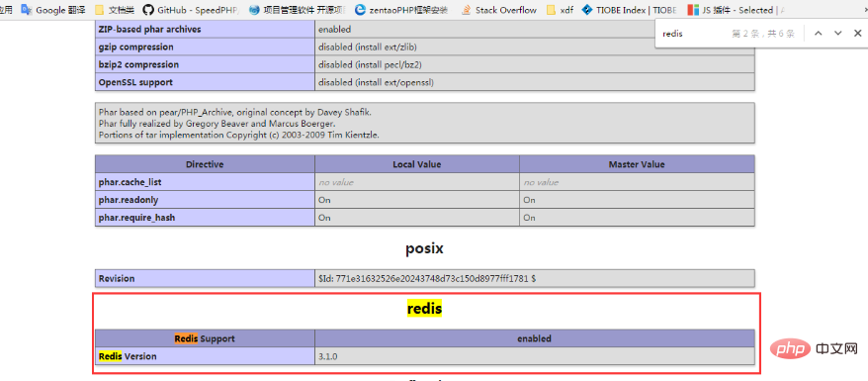868x381 pixels.
Task: Click the 'Local Value' column header
Action: tap(417, 164)
